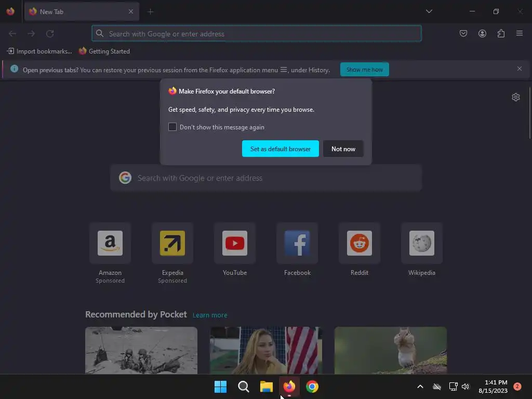Close the New Tab tab
The height and width of the screenshot is (399, 532).
pos(131,11)
